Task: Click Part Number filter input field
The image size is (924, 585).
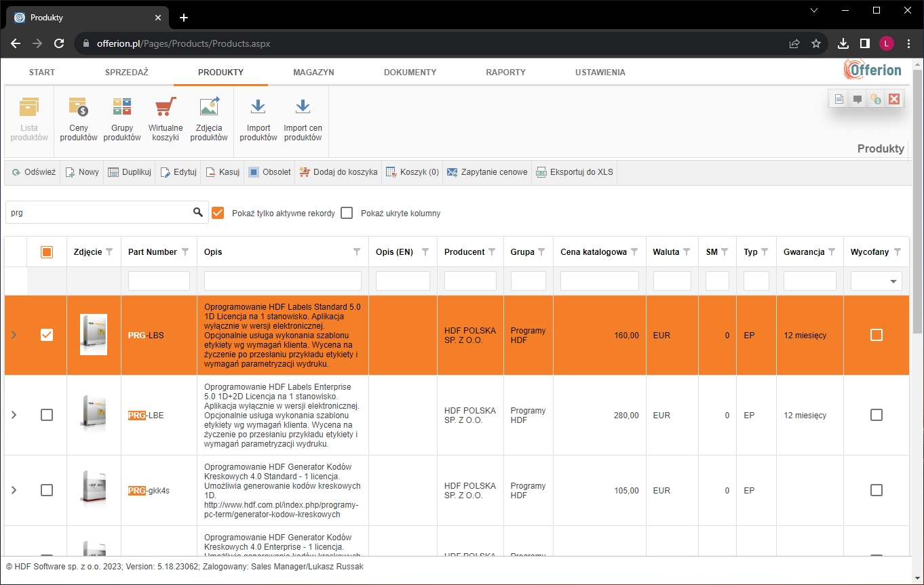Action: (x=159, y=281)
